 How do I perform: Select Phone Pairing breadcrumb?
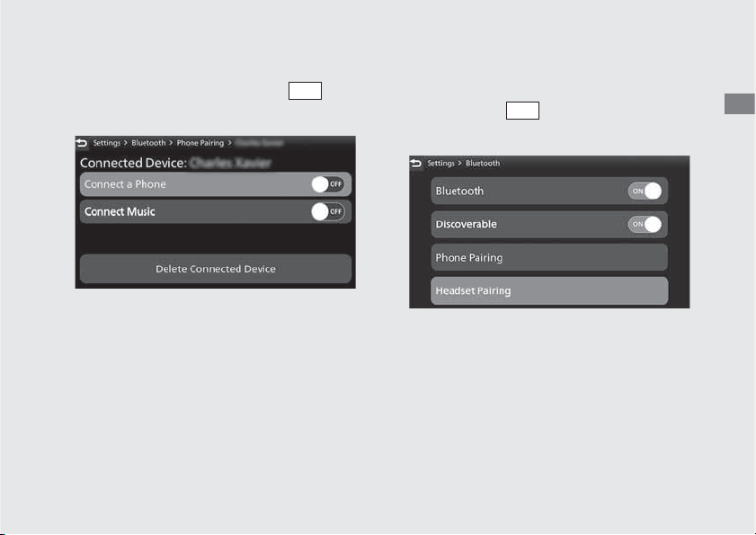[200, 143]
